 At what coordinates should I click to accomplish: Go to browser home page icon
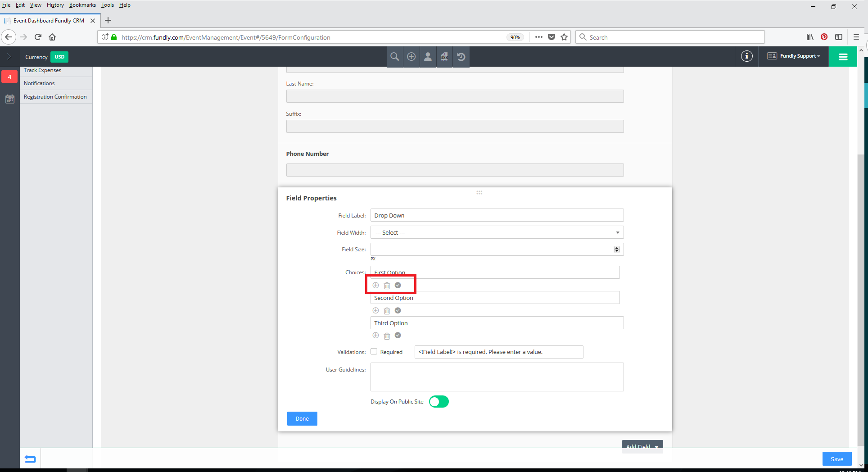[x=52, y=37]
